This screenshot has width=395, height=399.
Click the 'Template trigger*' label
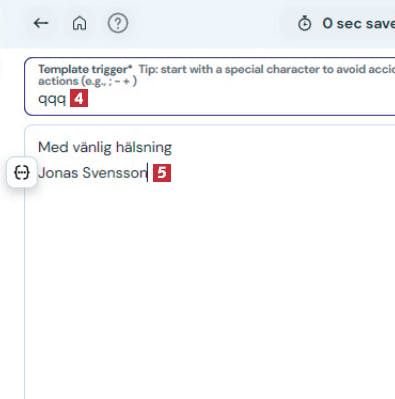point(85,69)
